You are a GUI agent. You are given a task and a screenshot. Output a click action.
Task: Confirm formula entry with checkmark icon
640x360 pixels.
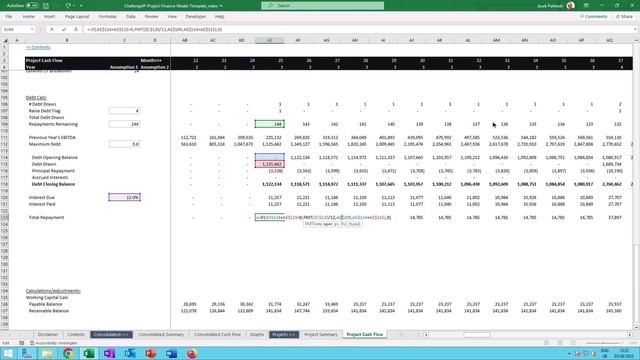[x=64, y=29]
